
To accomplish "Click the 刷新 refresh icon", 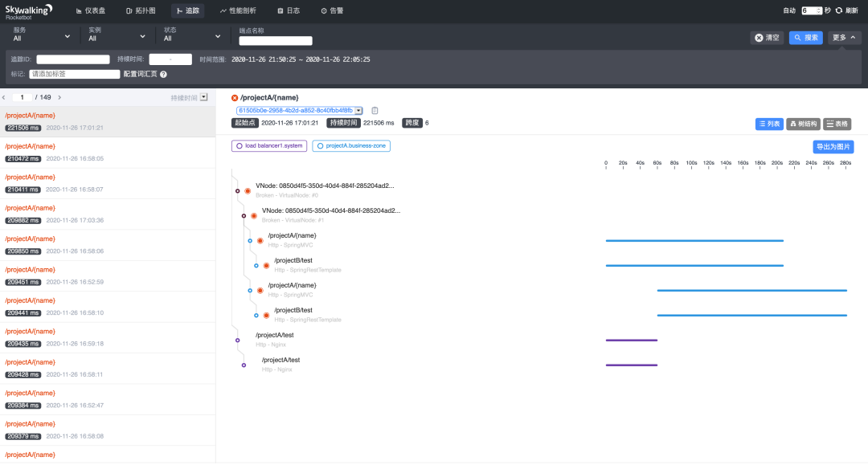I will [x=839, y=10].
